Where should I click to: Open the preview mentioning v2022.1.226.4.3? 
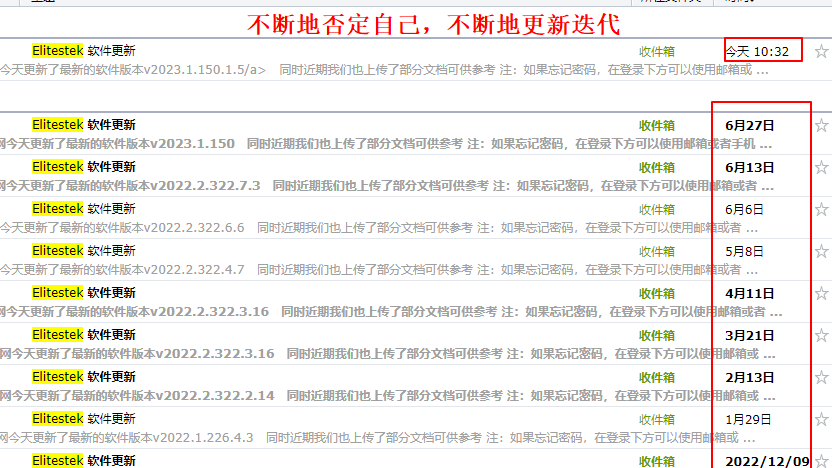point(378,438)
